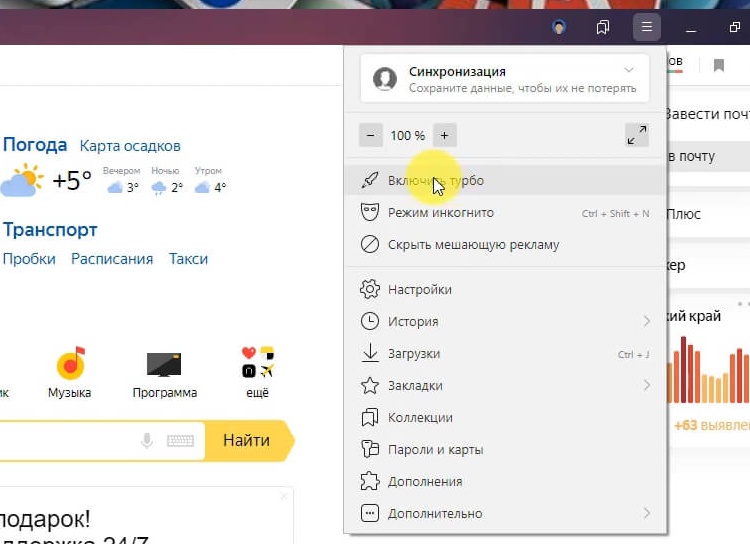Click the Дополнительно three-dots icon
This screenshot has height=544, width=750.
[x=370, y=513]
